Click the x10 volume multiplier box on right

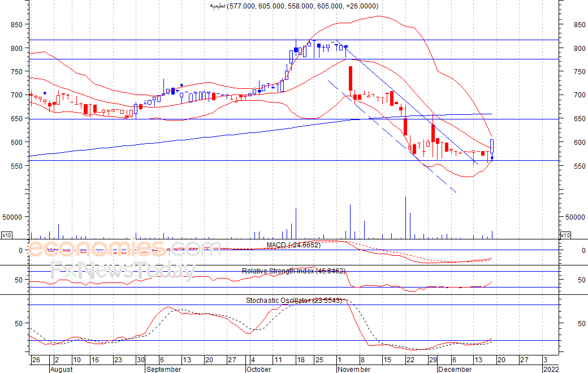pyautogui.click(x=565, y=235)
